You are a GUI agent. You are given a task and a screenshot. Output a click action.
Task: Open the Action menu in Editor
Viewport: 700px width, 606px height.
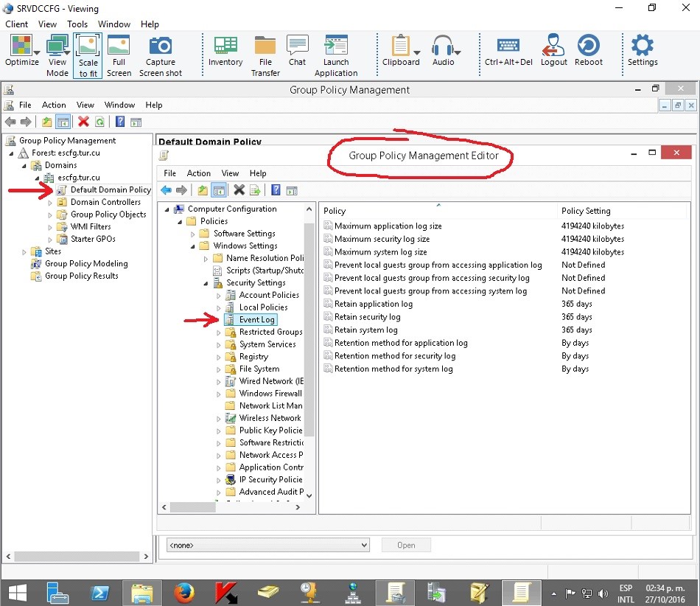tap(198, 173)
